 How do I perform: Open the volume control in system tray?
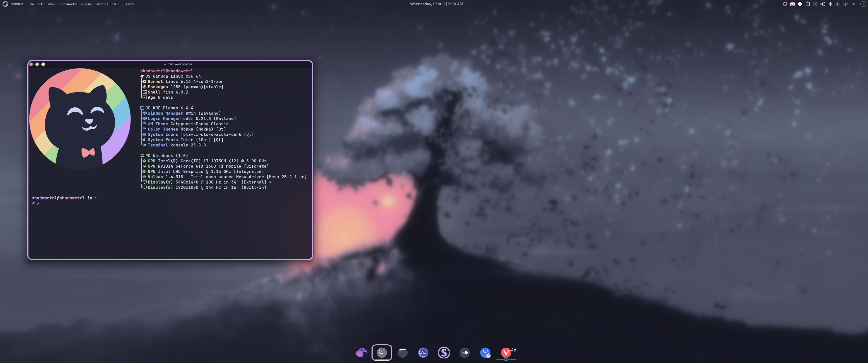(x=823, y=4)
